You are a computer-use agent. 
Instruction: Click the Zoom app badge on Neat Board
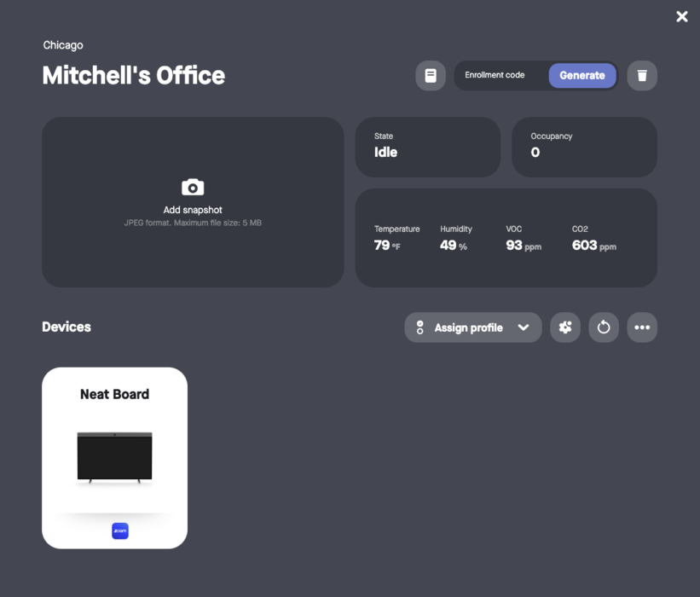point(120,530)
